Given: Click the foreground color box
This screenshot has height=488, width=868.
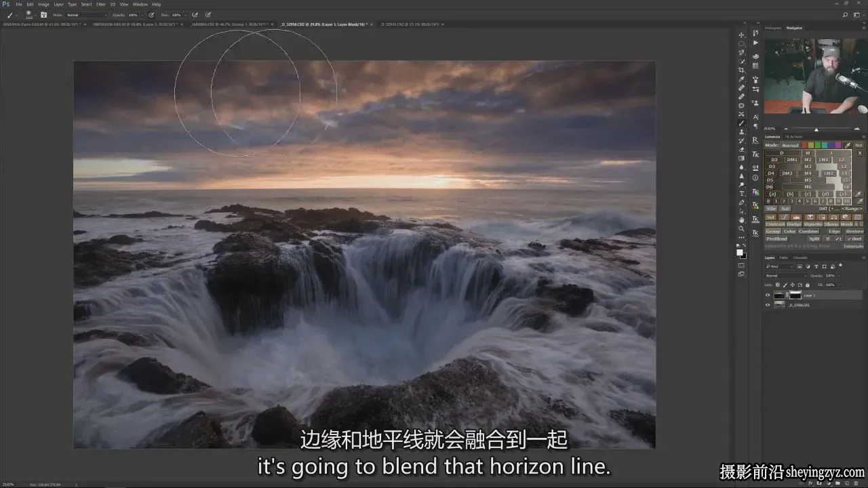Looking at the screenshot, I should [x=741, y=252].
